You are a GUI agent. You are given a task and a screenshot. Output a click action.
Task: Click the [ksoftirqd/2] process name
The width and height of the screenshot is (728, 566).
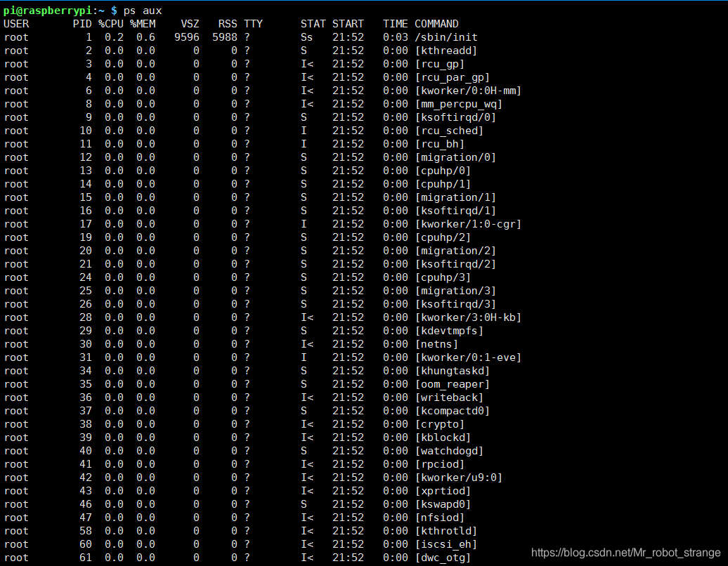[x=455, y=264]
